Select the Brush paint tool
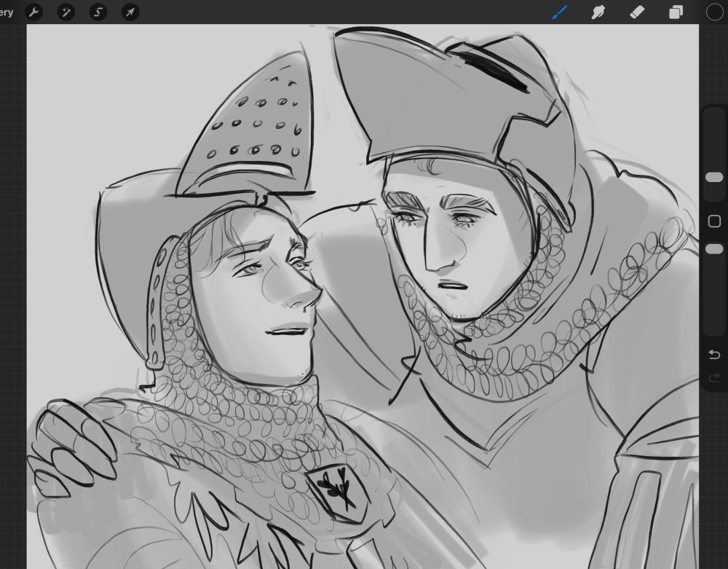 (x=560, y=12)
